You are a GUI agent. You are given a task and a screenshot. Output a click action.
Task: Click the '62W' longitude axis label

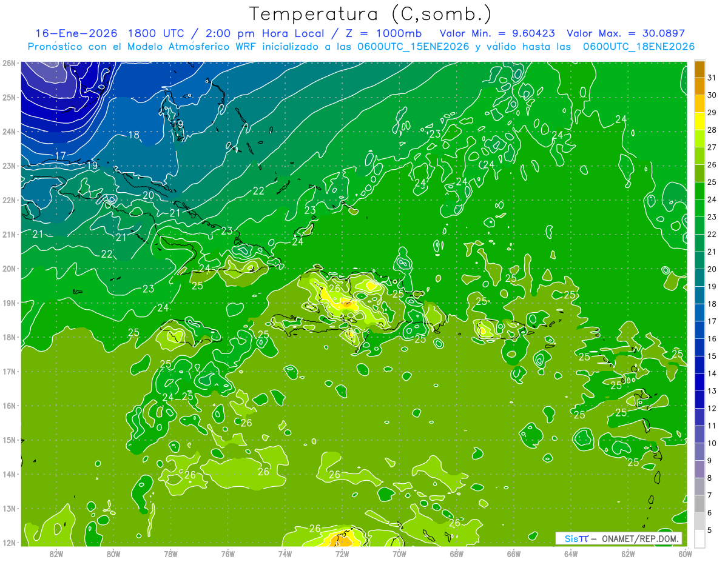coord(628,554)
